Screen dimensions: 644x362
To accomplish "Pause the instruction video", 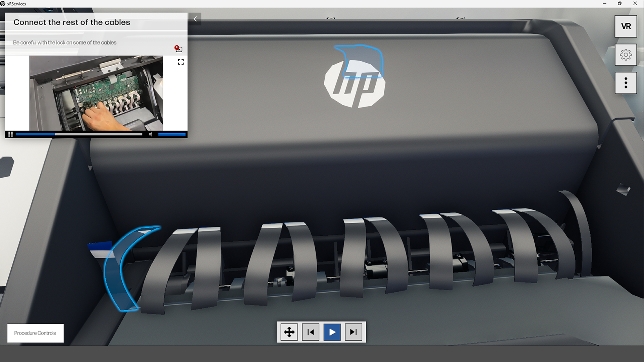I will click(x=10, y=134).
